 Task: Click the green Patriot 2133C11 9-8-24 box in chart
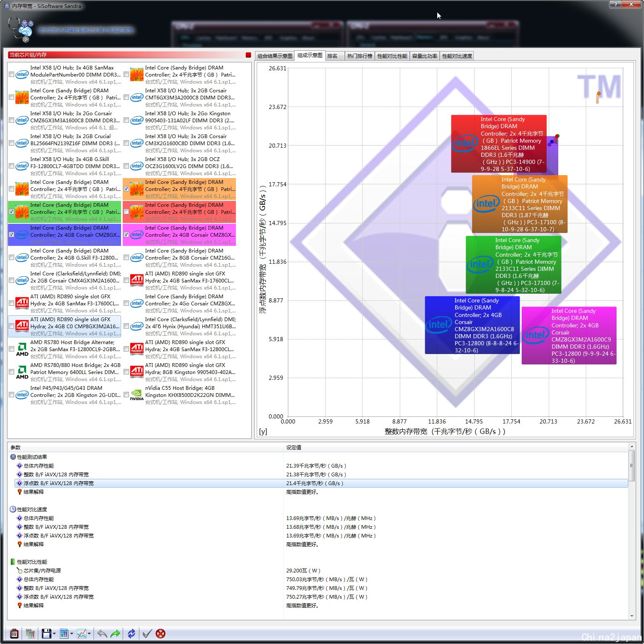pos(513,265)
